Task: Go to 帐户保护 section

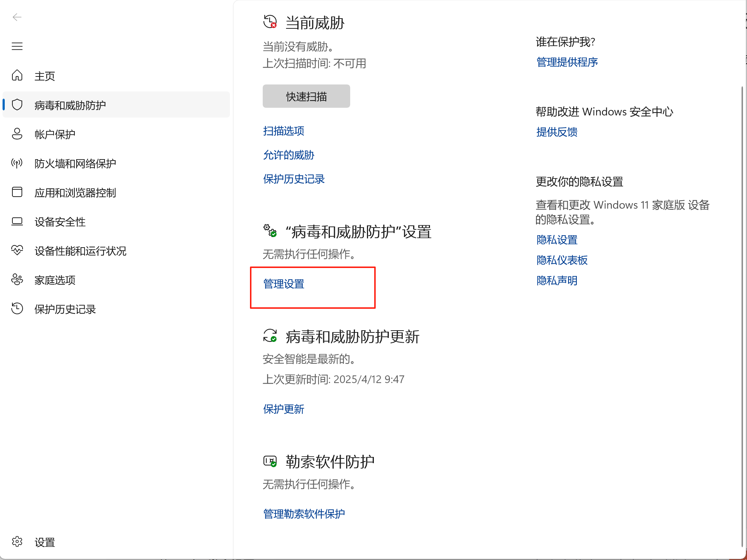Action: pos(116,134)
